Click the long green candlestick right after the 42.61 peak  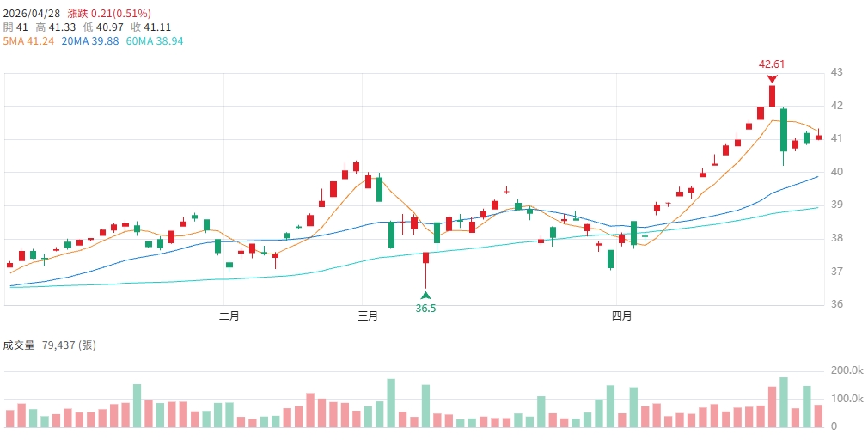point(784,129)
